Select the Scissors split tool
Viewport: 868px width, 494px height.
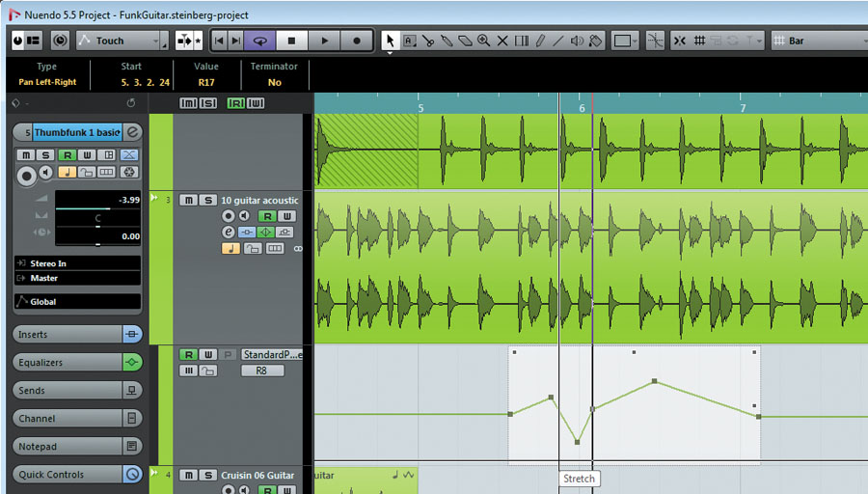pos(427,41)
